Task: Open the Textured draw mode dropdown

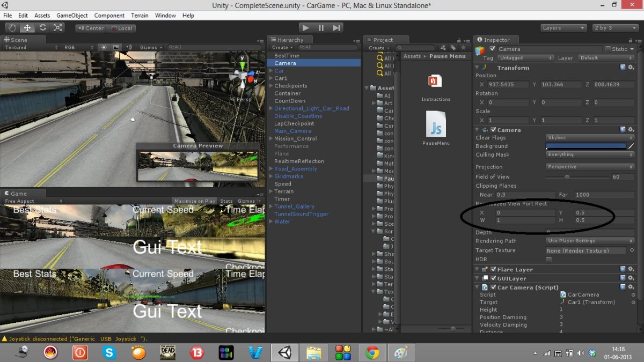Action: tap(31, 47)
